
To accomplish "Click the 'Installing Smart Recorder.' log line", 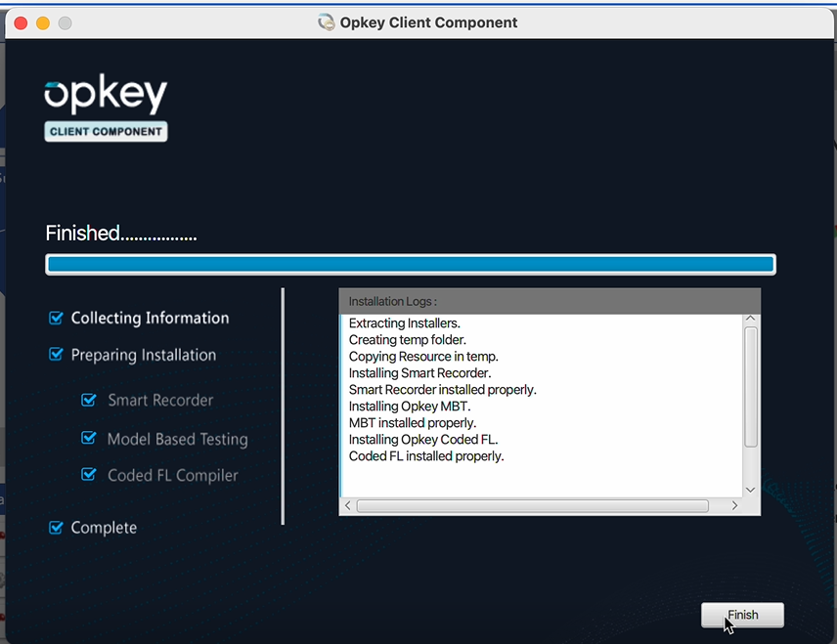I will 419,373.
